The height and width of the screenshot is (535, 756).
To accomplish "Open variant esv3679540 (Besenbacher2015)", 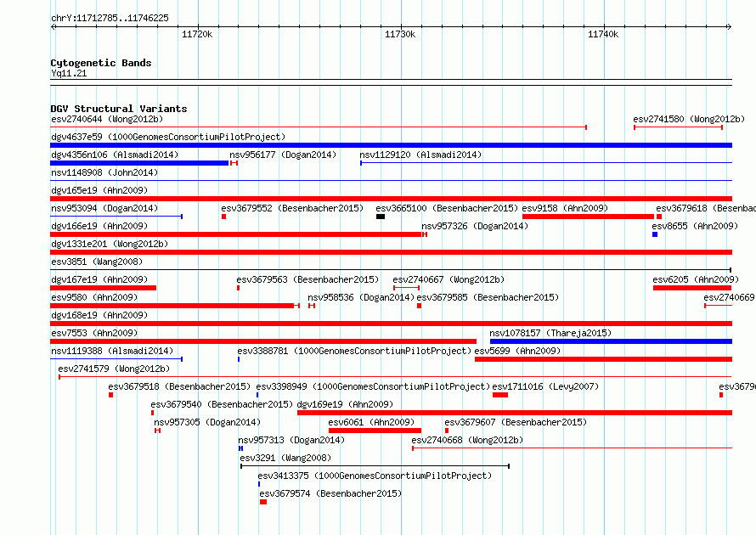I will coord(222,404).
